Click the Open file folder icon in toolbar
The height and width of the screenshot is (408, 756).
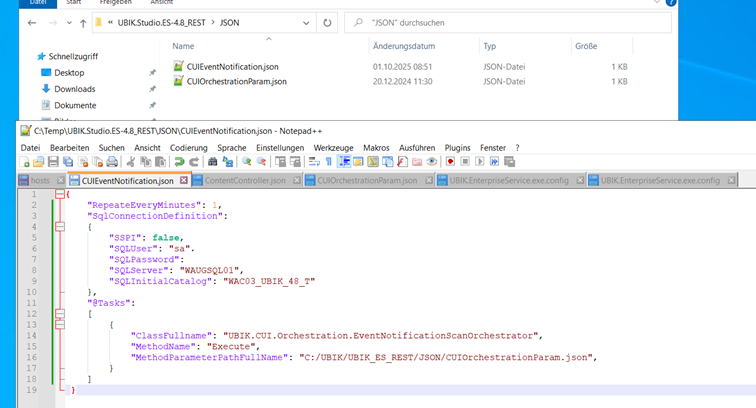(39, 161)
